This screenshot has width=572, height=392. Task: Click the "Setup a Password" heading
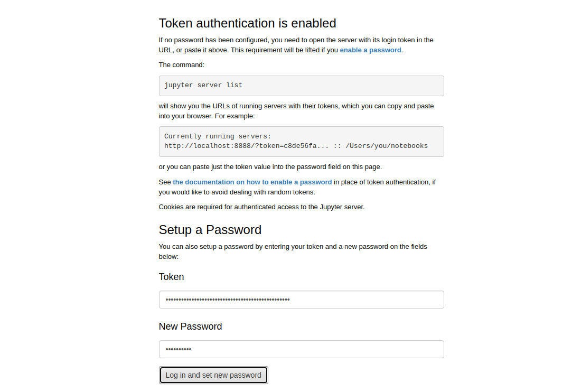click(x=210, y=230)
